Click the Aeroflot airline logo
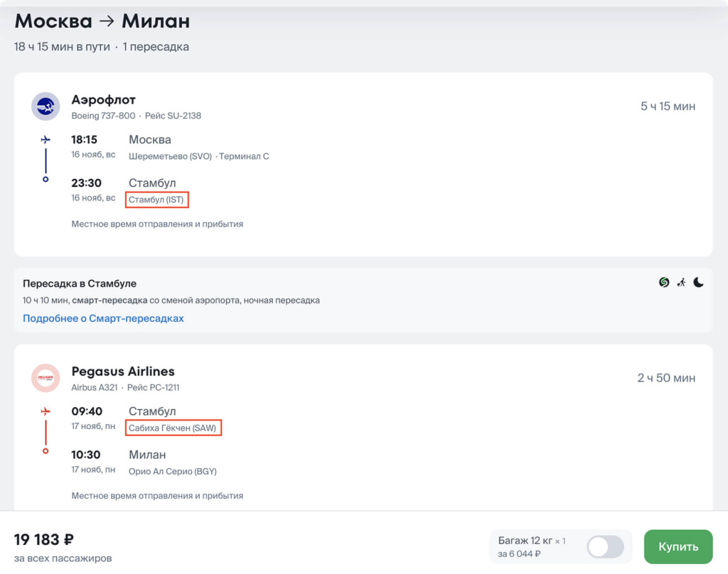Viewport: 728px width, 574px height. click(x=45, y=107)
